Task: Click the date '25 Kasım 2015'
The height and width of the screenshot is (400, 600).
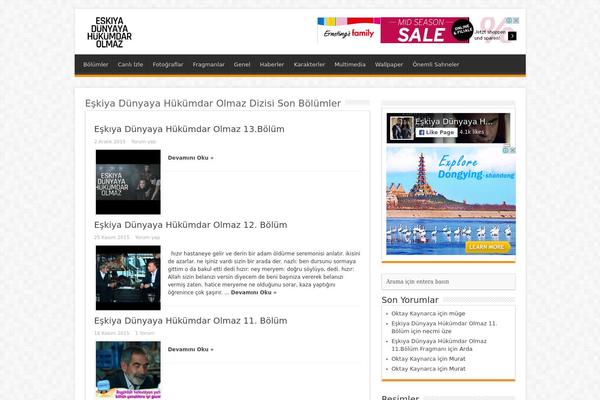Action: [112, 237]
